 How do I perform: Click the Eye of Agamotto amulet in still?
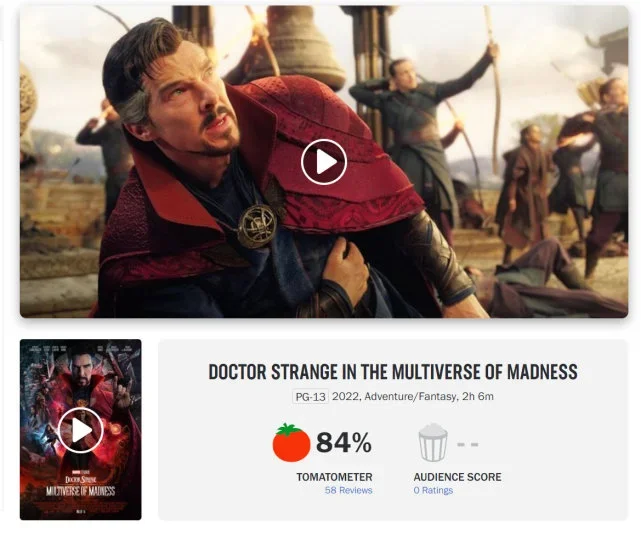[x=258, y=226]
